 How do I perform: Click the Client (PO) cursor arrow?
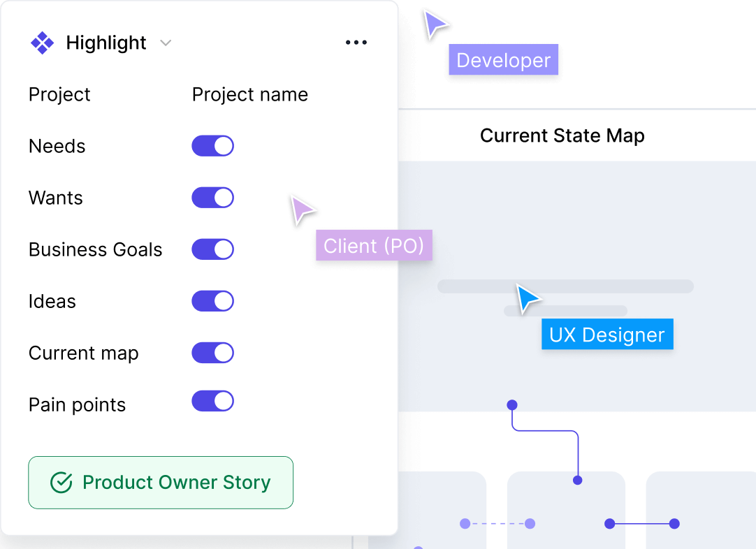tap(302, 210)
